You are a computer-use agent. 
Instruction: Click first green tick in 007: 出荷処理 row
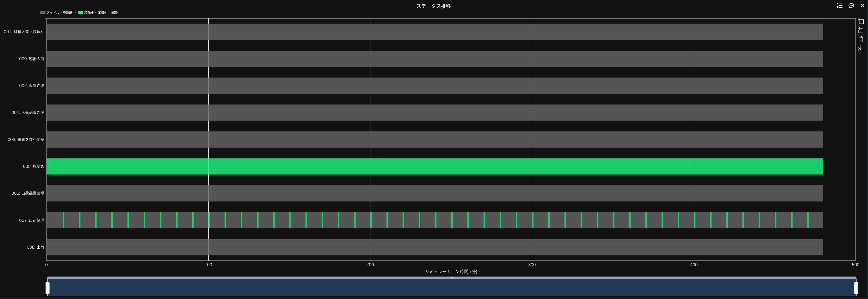(63, 220)
